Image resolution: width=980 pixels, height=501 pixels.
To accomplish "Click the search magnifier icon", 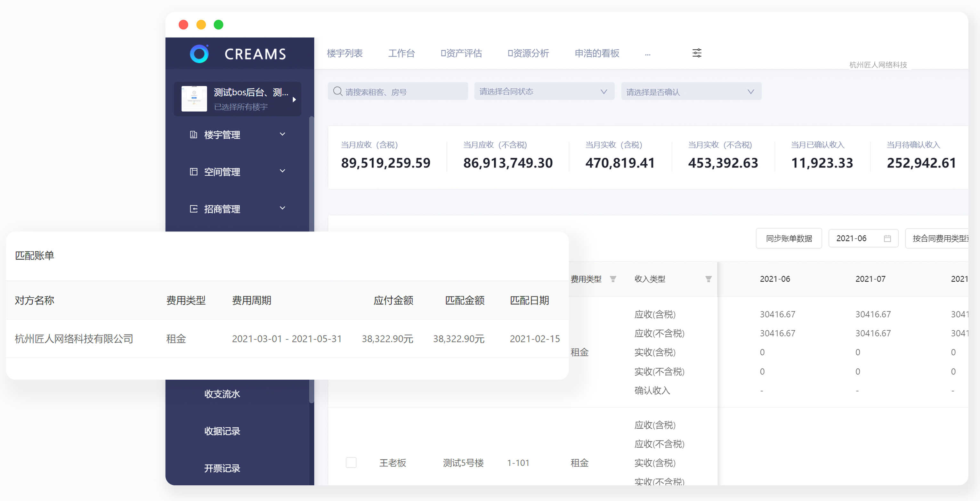I will [x=337, y=91].
